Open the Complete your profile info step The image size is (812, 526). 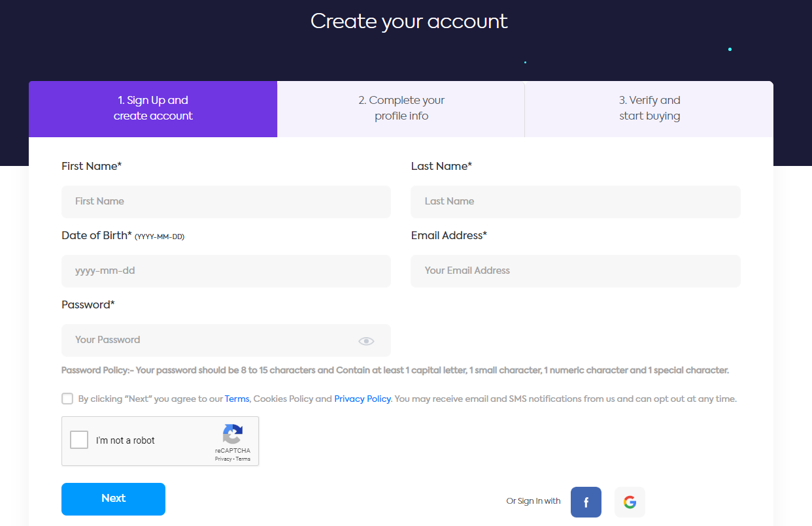click(401, 108)
